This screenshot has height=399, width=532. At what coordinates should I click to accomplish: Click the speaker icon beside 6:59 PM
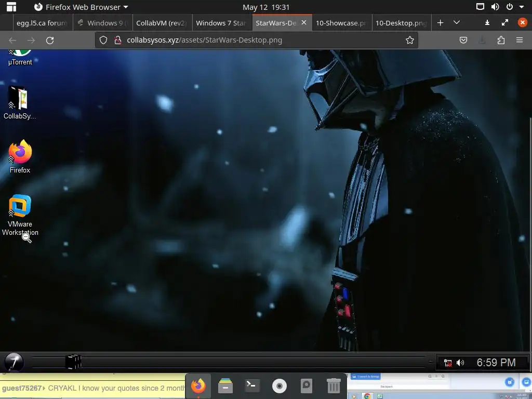460,363
